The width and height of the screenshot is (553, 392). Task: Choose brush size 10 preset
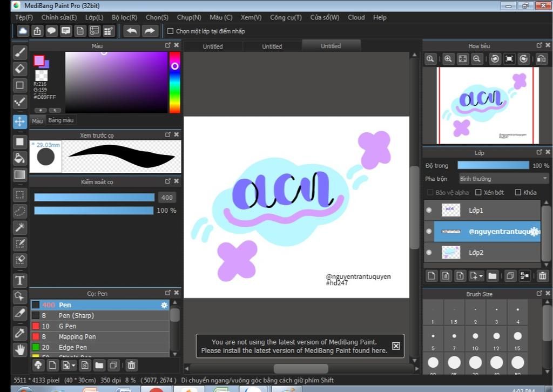click(x=475, y=340)
